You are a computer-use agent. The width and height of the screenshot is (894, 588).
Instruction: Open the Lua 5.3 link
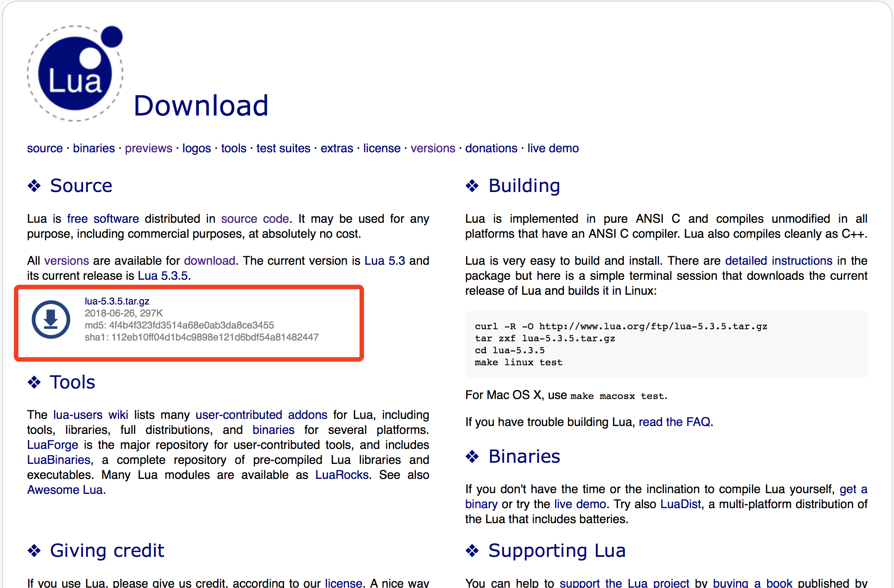[385, 260]
